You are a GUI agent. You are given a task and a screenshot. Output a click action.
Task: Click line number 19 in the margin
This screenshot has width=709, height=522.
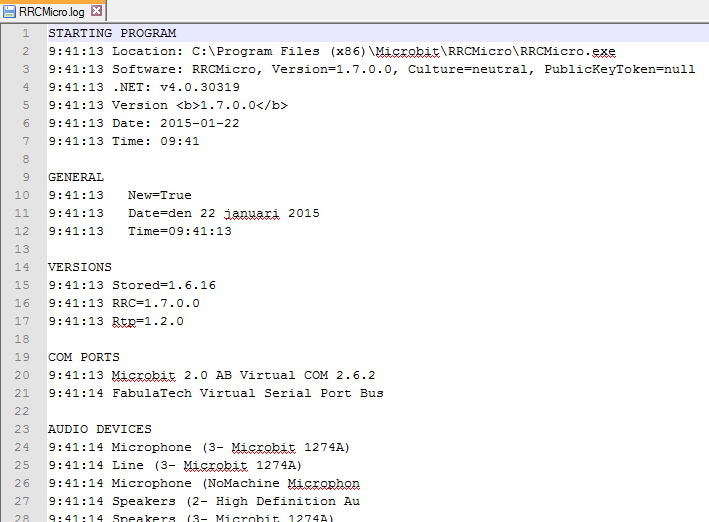click(22, 357)
